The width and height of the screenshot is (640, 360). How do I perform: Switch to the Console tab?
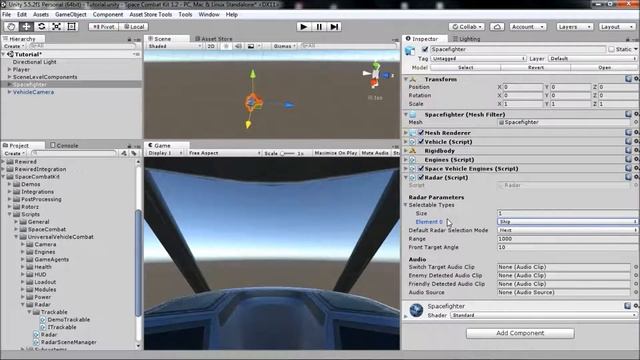(64, 145)
